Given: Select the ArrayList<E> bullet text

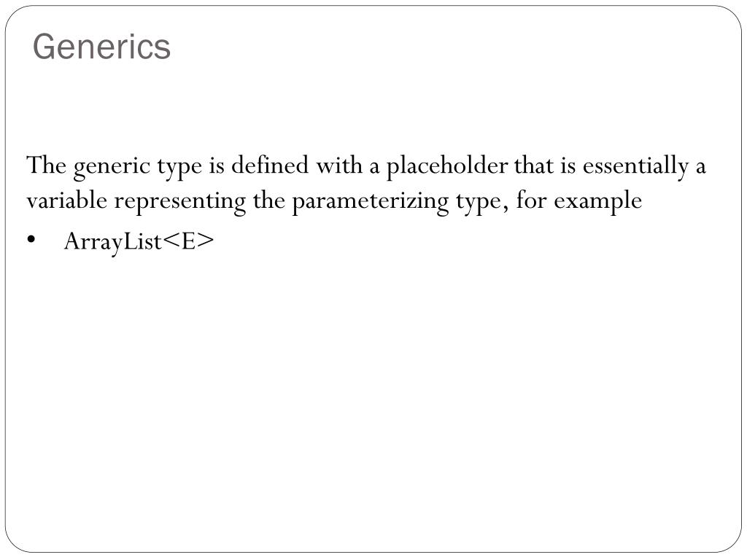Looking at the screenshot, I should pyautogui.click(x=139, y=241).
